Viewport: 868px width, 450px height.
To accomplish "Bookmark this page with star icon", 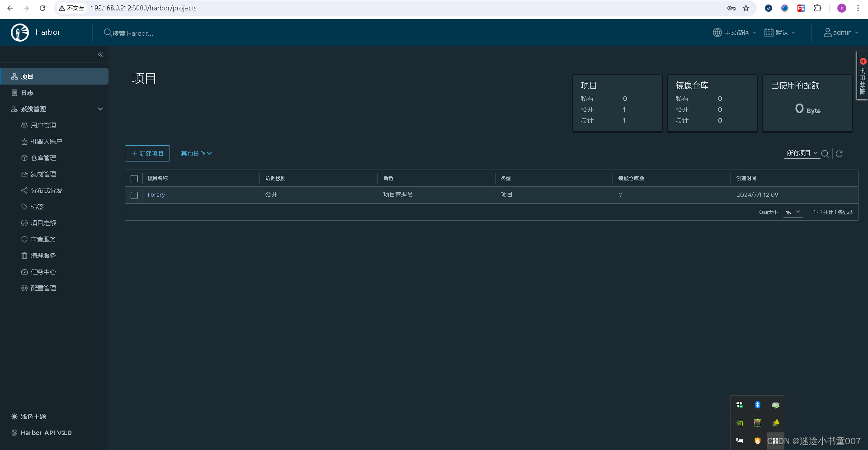I will tap(746, 8).
